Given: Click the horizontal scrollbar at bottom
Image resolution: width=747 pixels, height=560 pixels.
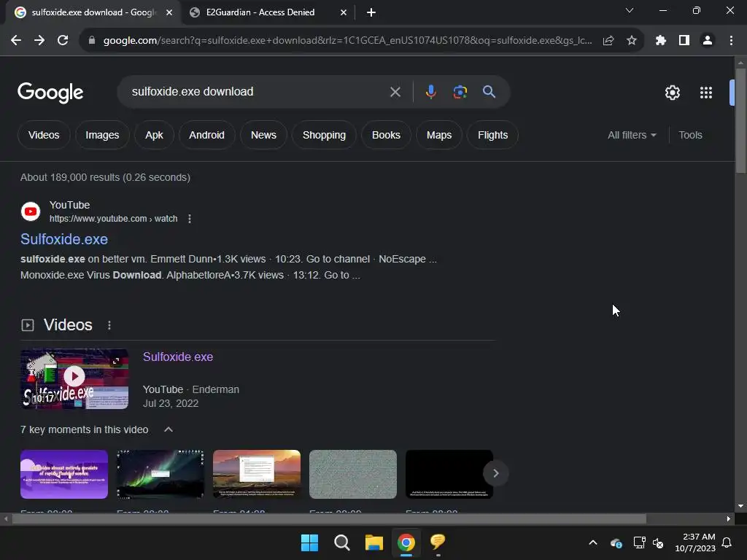Looking at the screenshot, I should [x=329, y=519].
